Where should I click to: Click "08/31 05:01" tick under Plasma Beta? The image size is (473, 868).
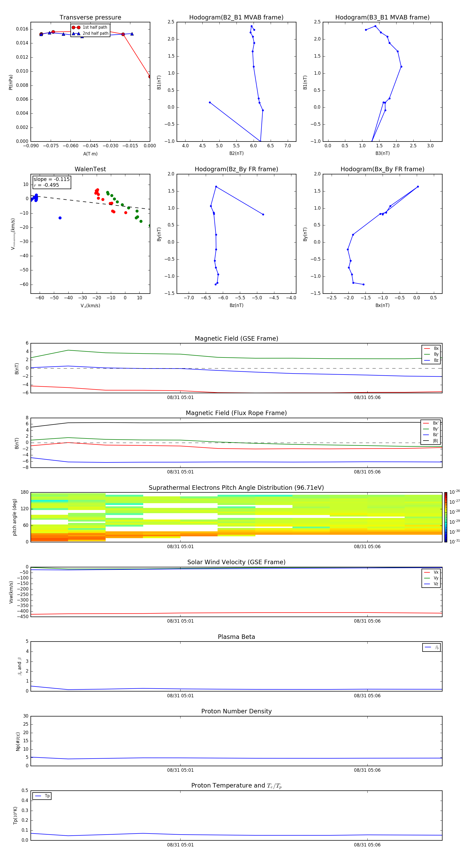181,695
